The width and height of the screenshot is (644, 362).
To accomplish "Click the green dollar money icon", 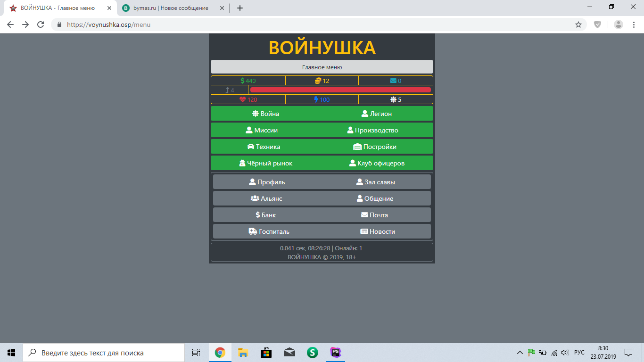I will [242, 81].
